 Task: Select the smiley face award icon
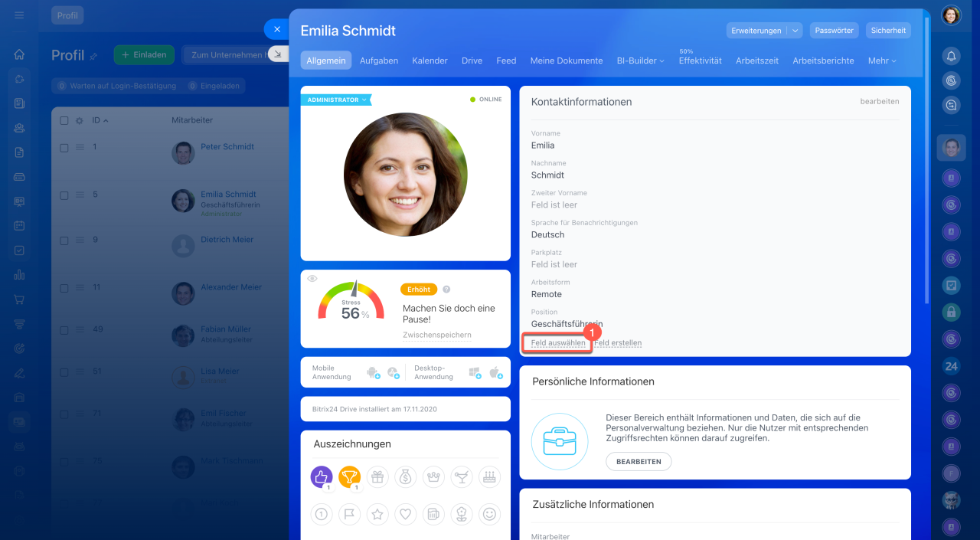pos(489,515)
